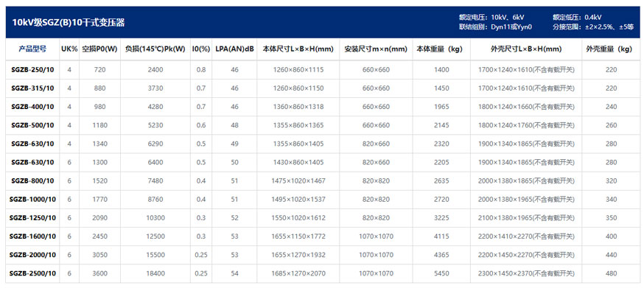Click model SGZB-1250/10

tap(32, 218)
